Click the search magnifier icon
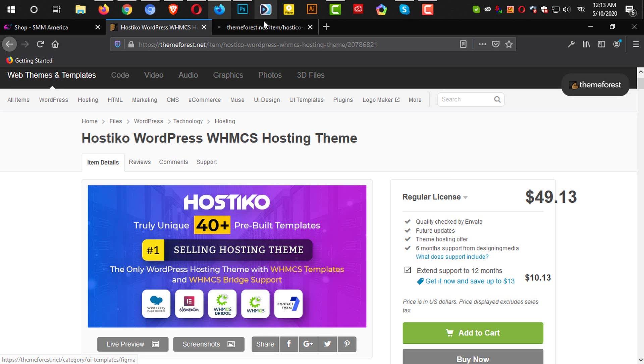Screen dimensions: 644x364 click(497, 99)
